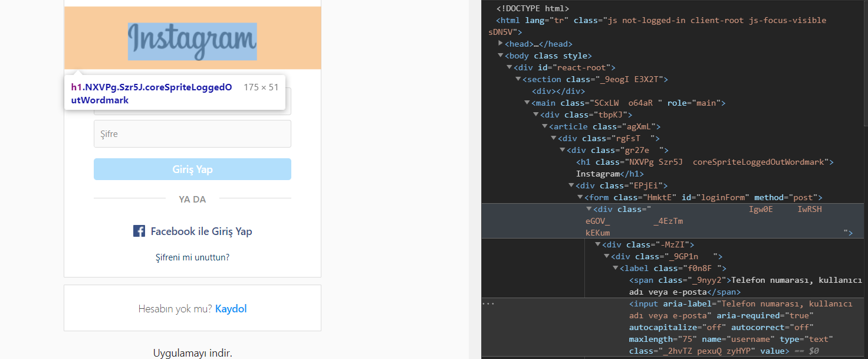Click the Kaydol link
The image size is (868, 359).
coord(231,308)
